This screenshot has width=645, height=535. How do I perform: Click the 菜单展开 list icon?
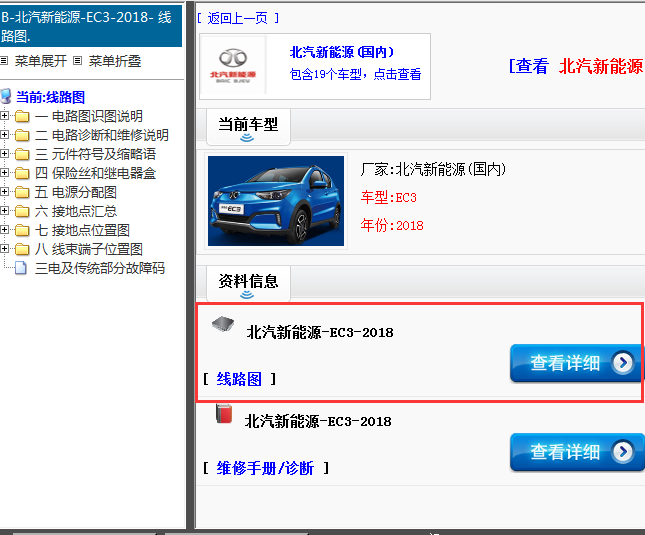coord(4,61)
